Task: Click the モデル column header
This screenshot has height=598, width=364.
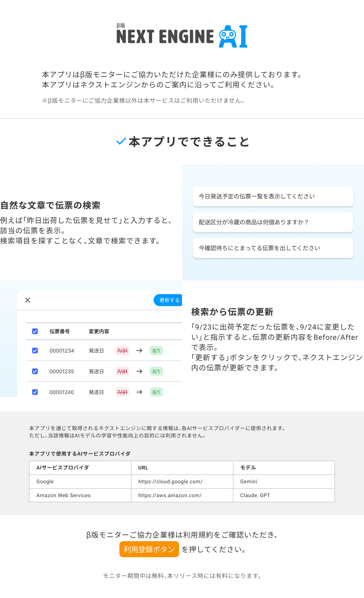Action: [284, 468]
